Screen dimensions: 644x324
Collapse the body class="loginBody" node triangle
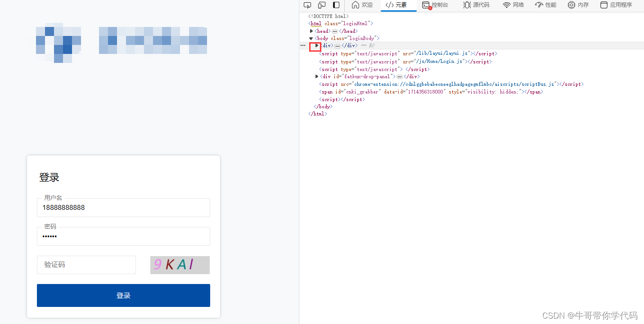tap(311, 38)
